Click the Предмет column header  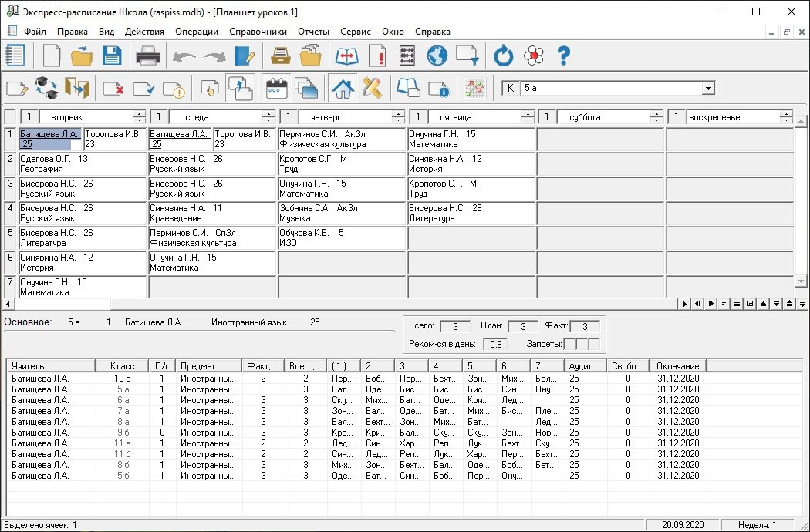click(209, 366)
